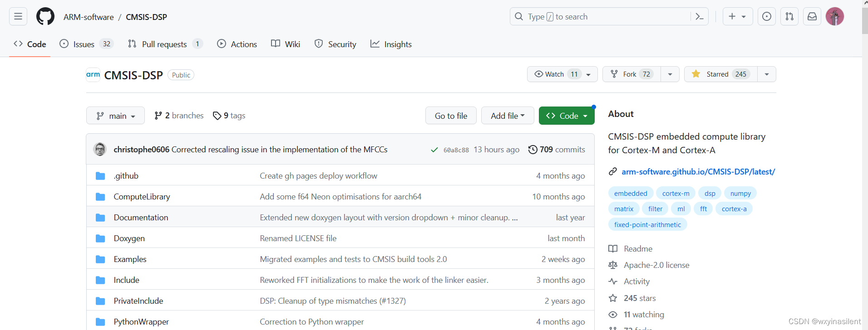Open pull requests icon in header
Screen dimensions: 868x330
click(x=789, y=17)
